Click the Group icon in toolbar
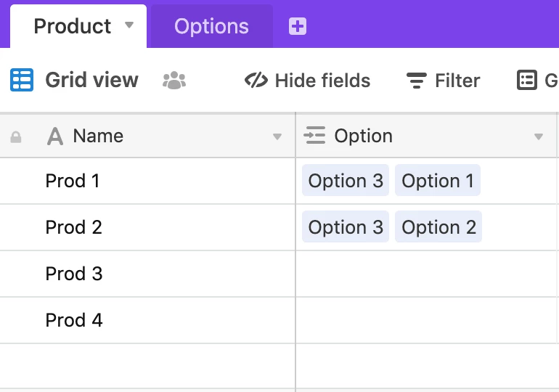 pyautogui.click(x=527, y=81)
